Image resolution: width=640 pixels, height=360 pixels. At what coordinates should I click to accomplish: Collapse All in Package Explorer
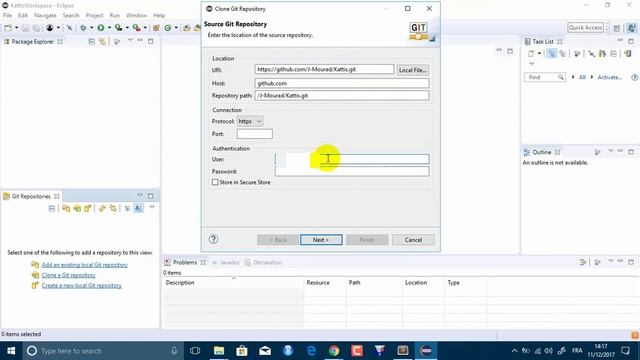pos(91,42)
